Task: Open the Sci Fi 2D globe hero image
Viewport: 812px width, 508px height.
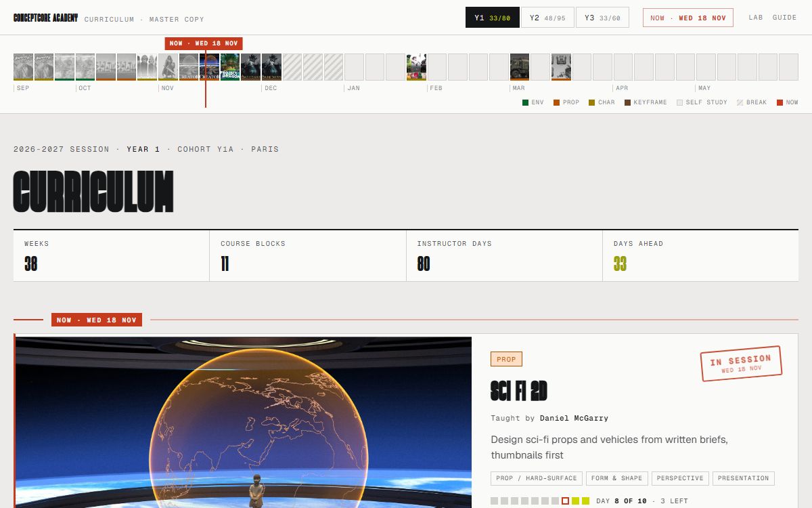Action: (x=244, y=421)
